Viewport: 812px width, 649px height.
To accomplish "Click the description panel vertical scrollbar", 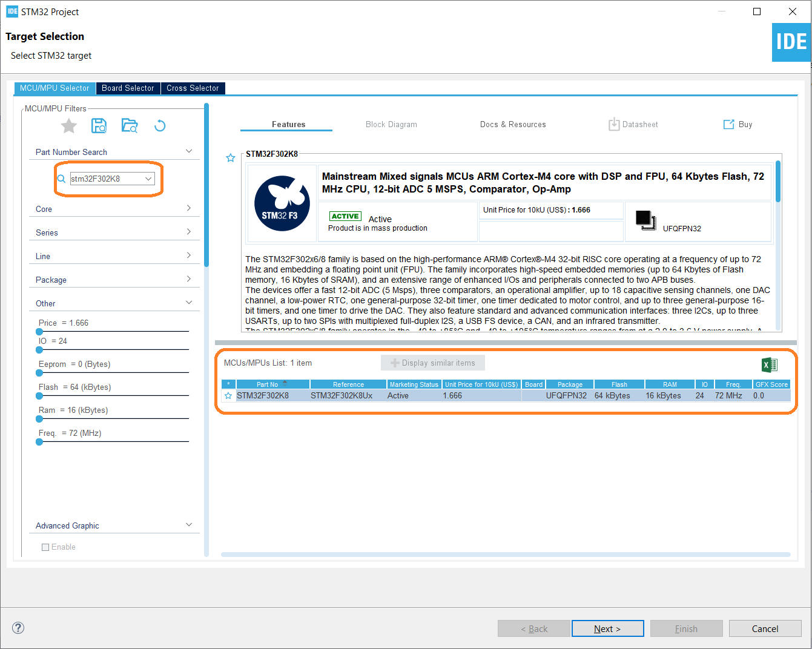I will (x=778, y=182).
